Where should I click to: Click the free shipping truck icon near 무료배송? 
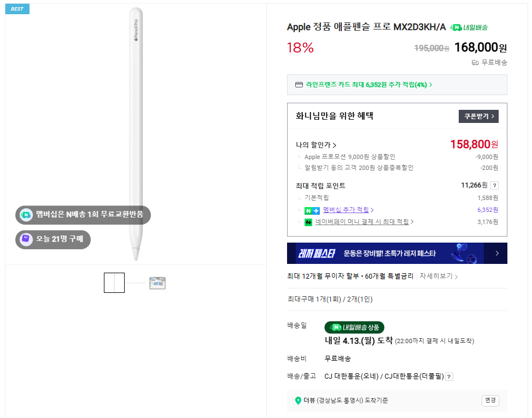point(474,62)
